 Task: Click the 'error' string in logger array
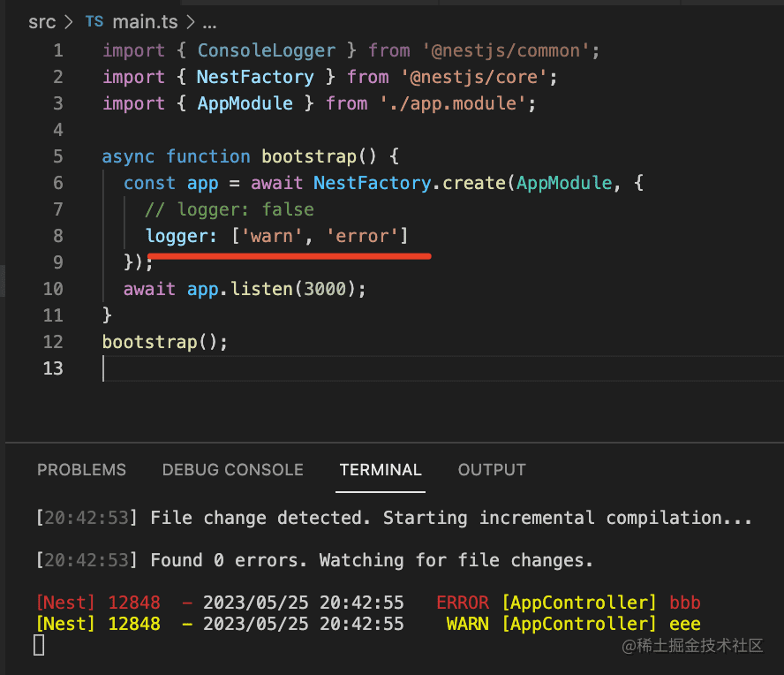tap(362, 236)
